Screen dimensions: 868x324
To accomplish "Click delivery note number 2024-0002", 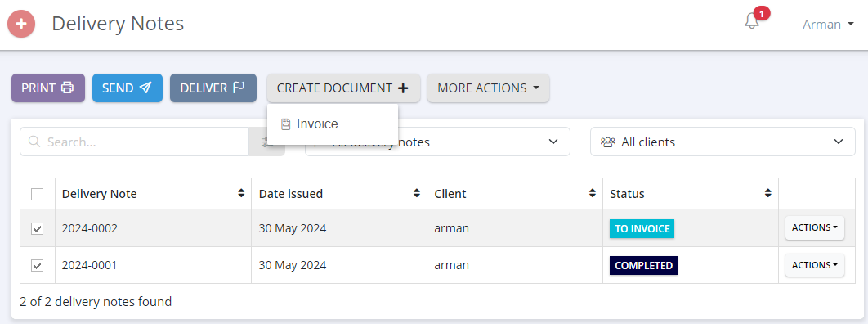I will pos(90,228).
